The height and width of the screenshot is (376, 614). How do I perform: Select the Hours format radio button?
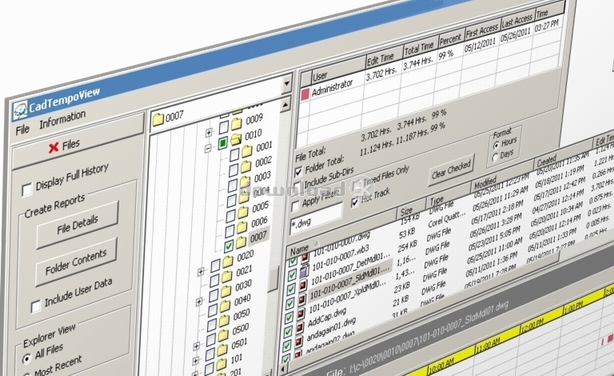pos(496,145)
